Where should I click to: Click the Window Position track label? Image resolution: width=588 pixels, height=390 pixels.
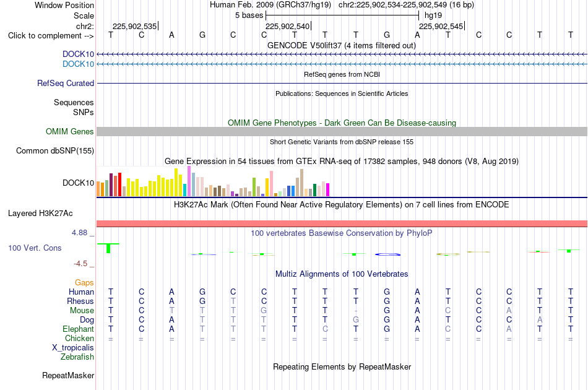[64, 5]
